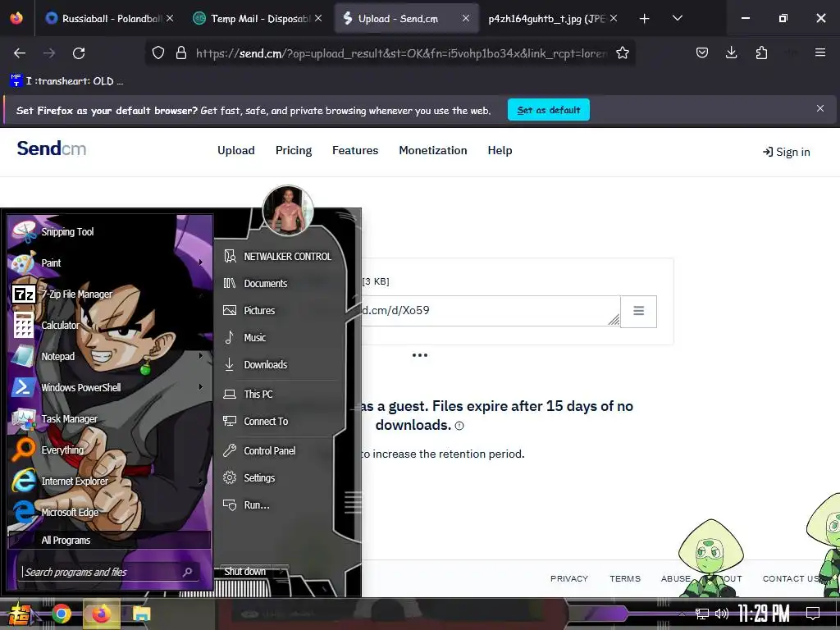Open Pocket save icon

[x=702, y=52]
